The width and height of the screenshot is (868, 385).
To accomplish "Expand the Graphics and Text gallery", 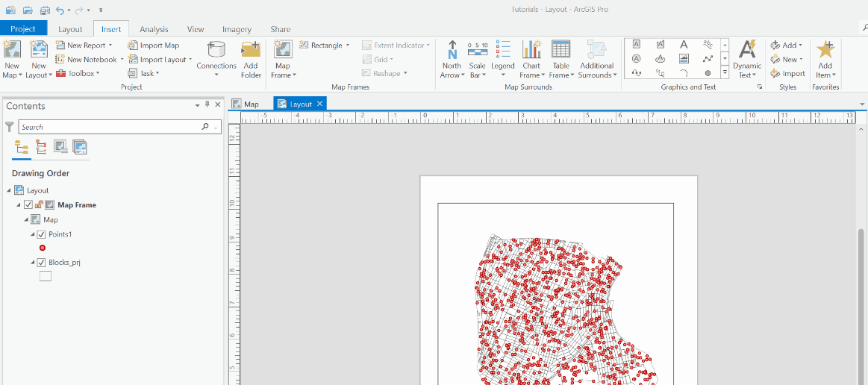I will click(725, 72).
